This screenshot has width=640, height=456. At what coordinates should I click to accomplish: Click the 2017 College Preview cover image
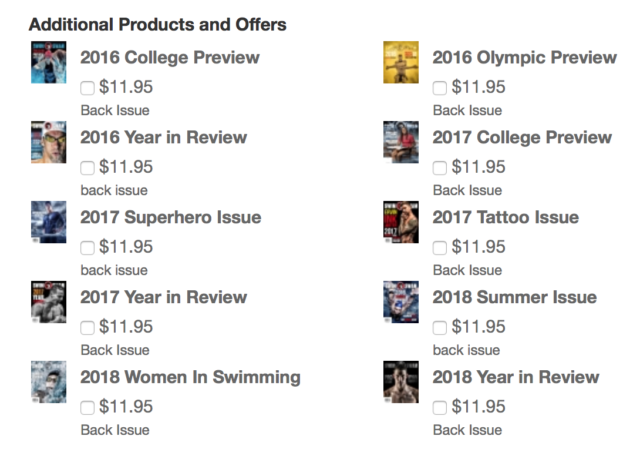coord(400,142)
